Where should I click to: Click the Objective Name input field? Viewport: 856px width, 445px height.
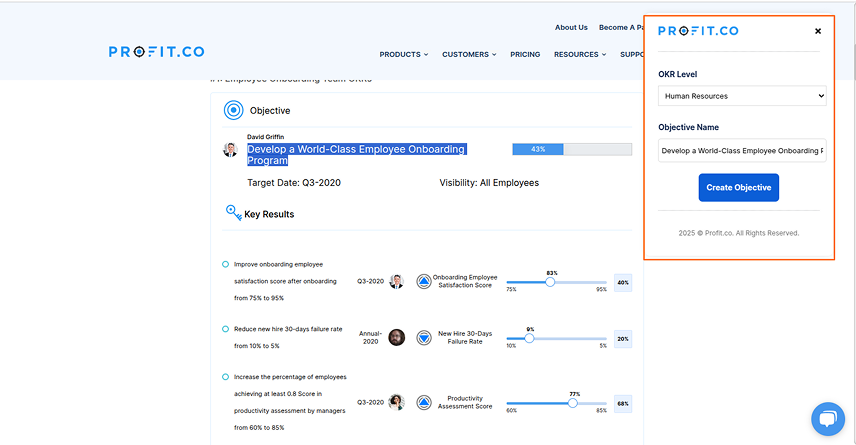point(742,151)
